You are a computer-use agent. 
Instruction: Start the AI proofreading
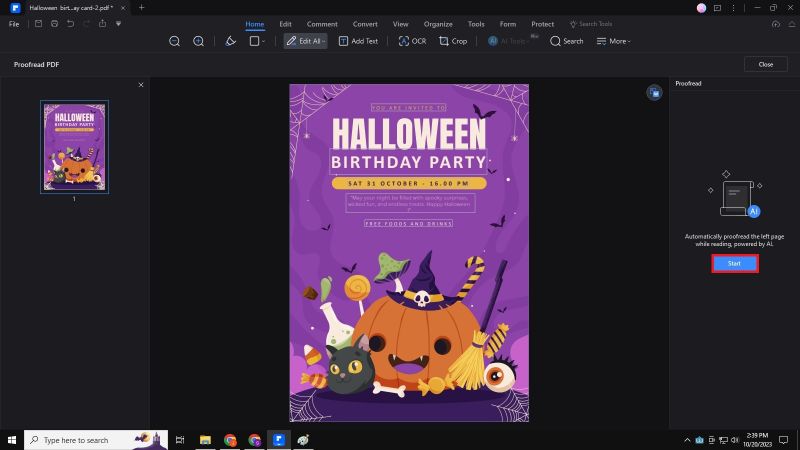[734, 263]
